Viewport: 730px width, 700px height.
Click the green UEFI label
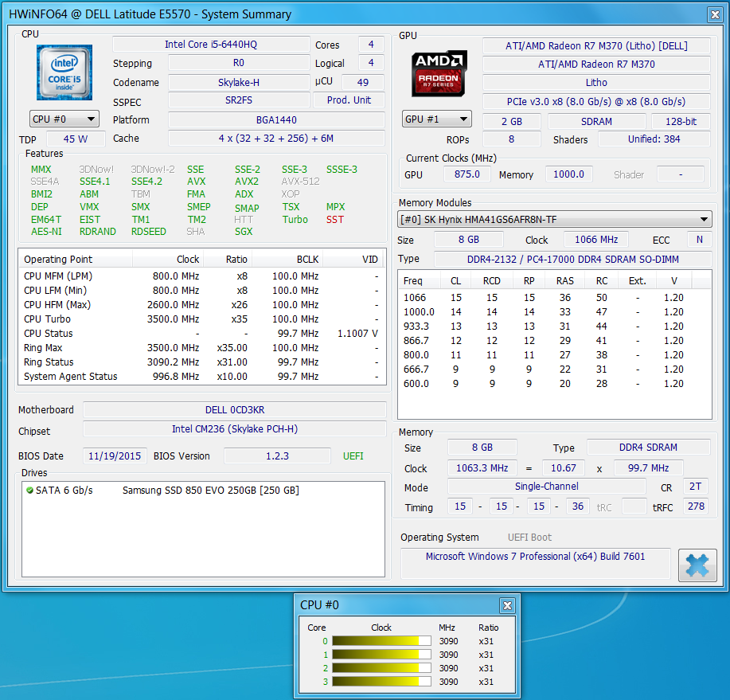point(353,456)
